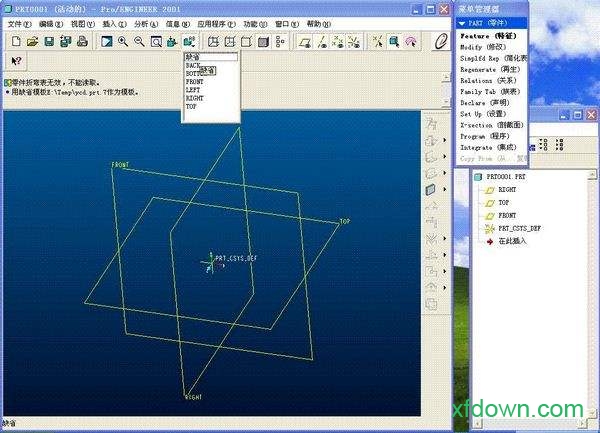600x433 pixels.
Task: Select No hidden display icon
Action: (x=246, y=41)
